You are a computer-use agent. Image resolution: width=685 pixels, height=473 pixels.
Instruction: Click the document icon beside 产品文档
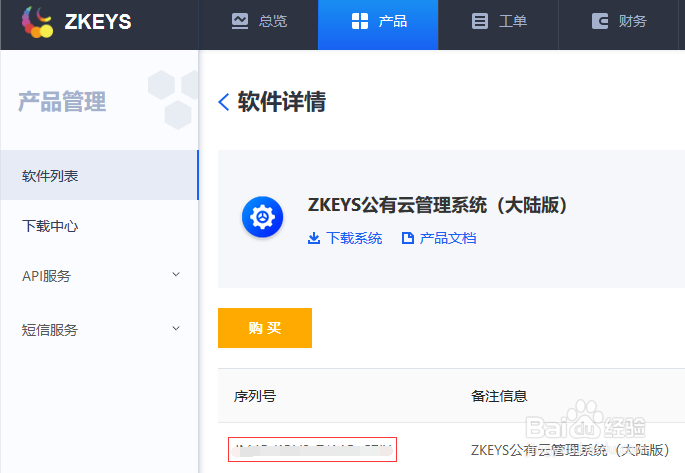pos(408,238)
